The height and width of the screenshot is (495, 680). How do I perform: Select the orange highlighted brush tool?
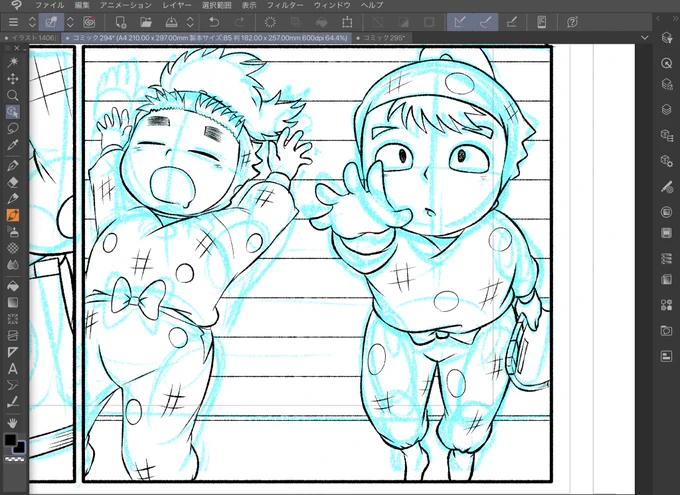pyautogui.click(x=13, y=215)
